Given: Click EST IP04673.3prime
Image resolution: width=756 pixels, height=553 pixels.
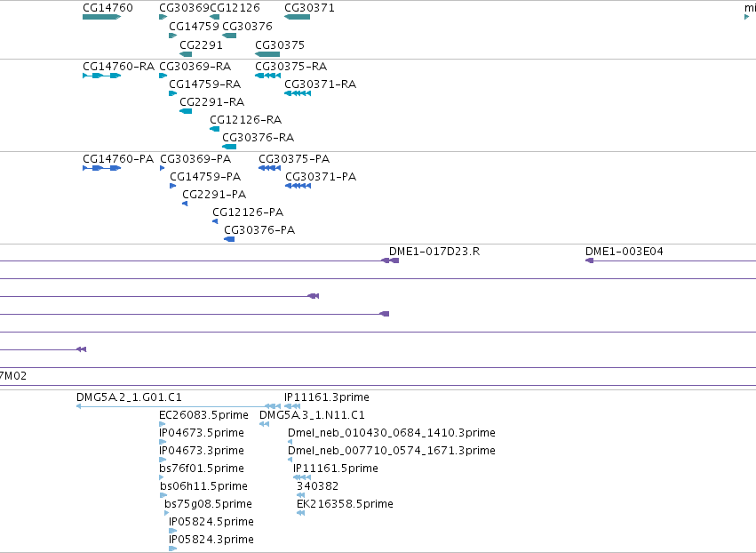Looking at the screenshot, I should [x=202, y=451].
